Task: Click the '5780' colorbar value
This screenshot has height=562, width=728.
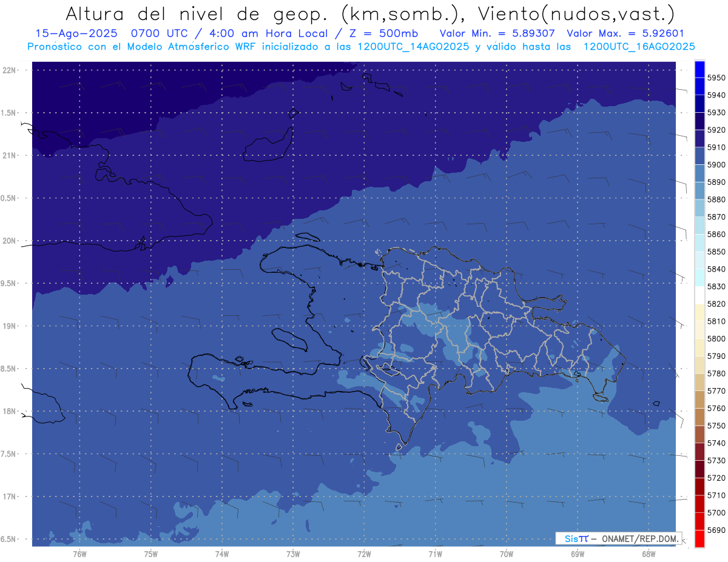Action: 716,373
